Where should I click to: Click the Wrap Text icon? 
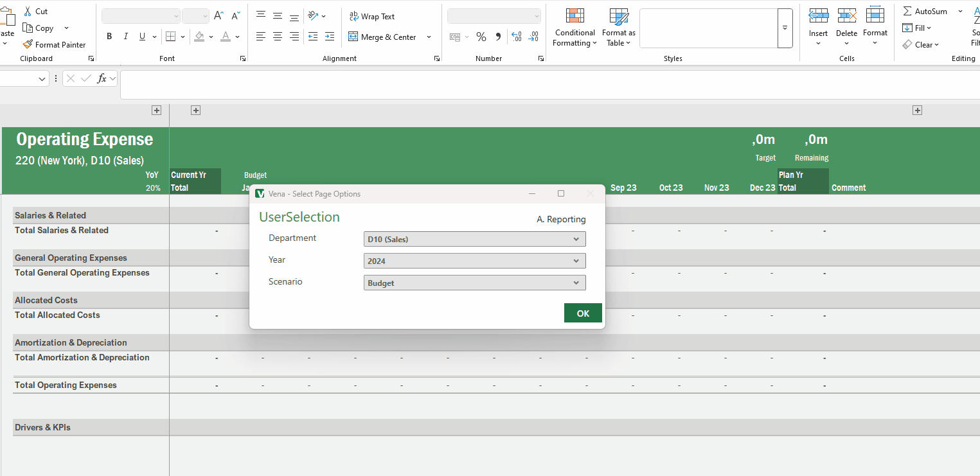(x=353, y=16)
